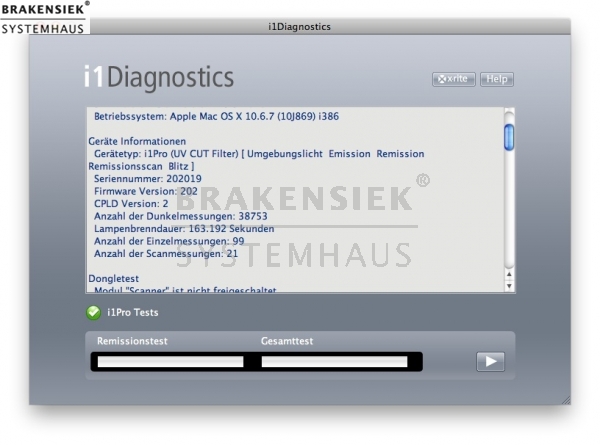This screenshot has height=445, width=600.
Task: Click the 'Remissionstest' label
Action: coord(132,341)
